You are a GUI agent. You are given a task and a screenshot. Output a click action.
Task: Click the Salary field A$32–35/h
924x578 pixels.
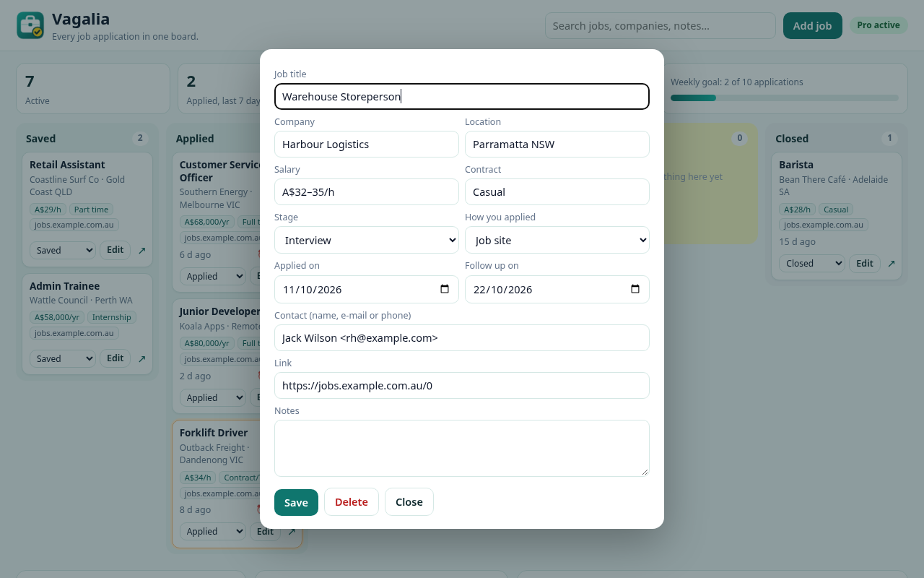tap(367, 191)
